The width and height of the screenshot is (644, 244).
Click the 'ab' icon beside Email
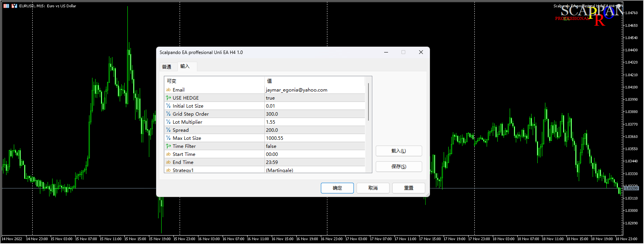pyautogui.click(x=168, y=90)
